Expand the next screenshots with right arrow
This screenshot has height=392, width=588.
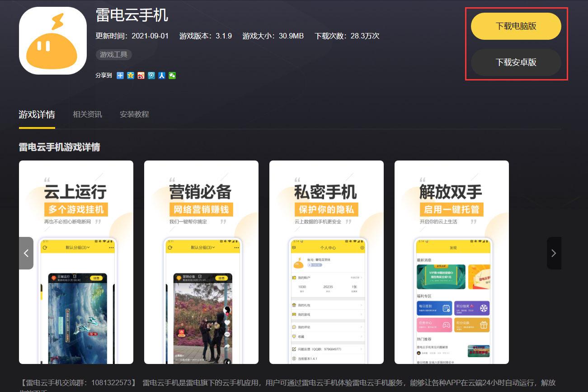click(x=554, y=253)
